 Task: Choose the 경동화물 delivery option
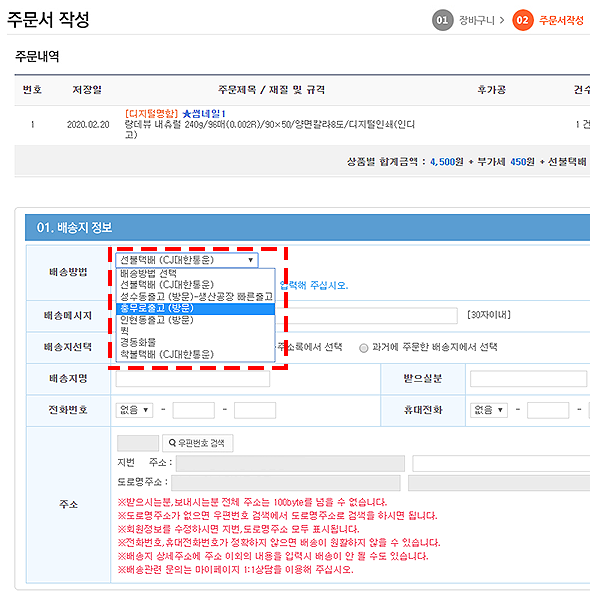pyautogui.click(x=196, y=342)
